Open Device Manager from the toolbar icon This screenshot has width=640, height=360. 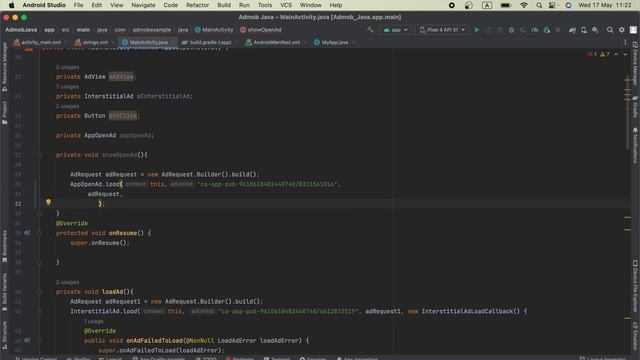click(x=584, y=30)
